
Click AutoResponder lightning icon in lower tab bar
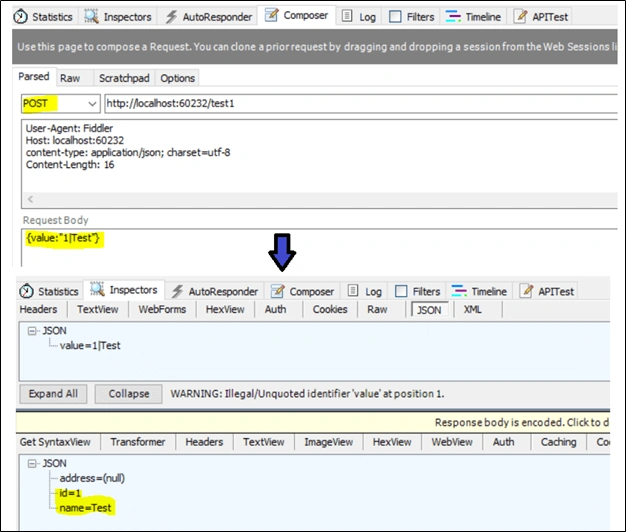(x=177, y=291)
